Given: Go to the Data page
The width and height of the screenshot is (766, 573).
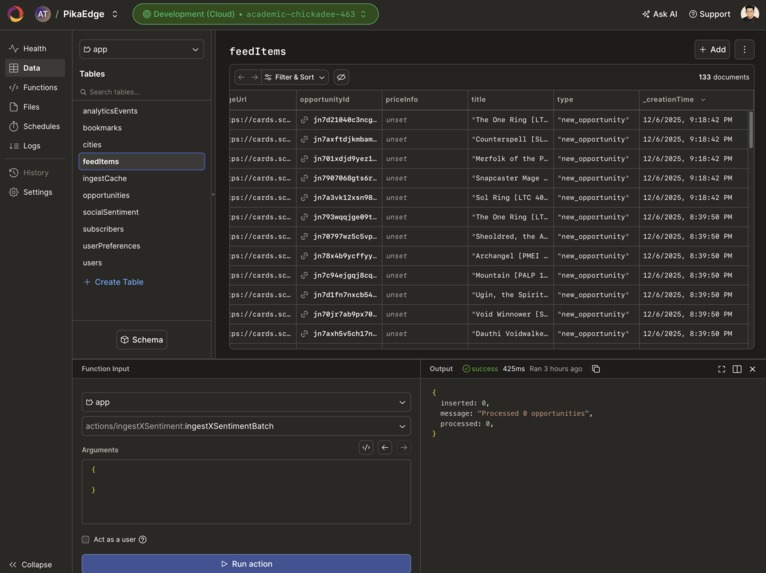Looking at the screenshot, I should click(x=34, y=68).
